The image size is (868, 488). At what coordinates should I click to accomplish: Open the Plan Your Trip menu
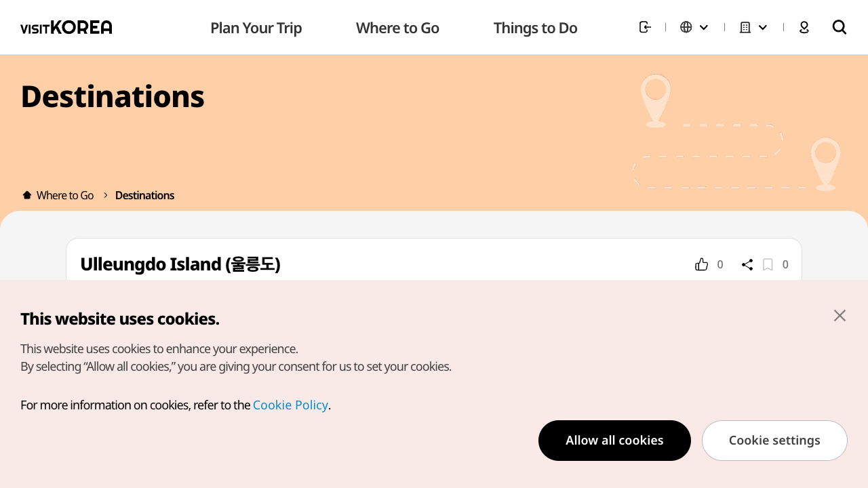256,28
